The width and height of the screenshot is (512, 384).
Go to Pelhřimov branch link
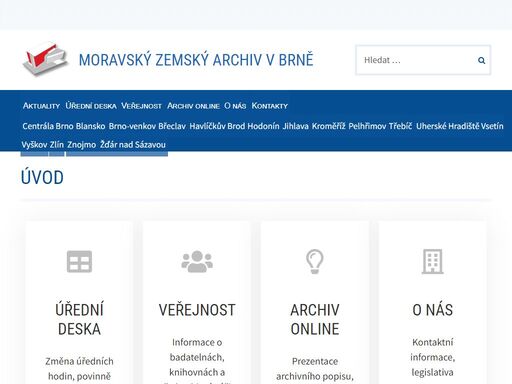click(x=367, y=126)
